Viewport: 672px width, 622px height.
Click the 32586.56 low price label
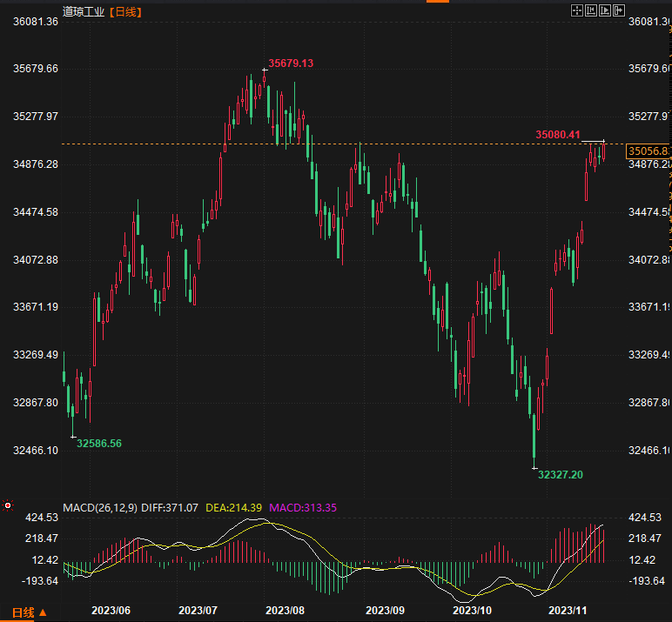pyautogui.click(x=99, y=444)
